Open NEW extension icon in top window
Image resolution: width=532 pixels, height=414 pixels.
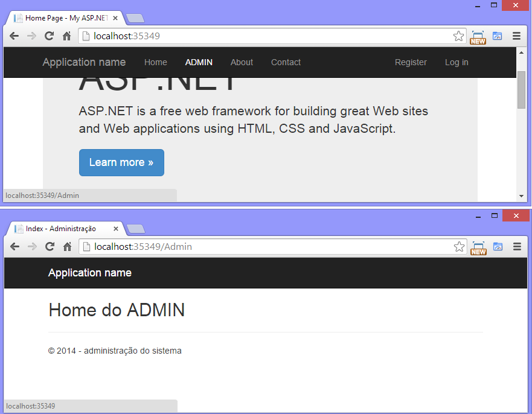coord(478,37)
